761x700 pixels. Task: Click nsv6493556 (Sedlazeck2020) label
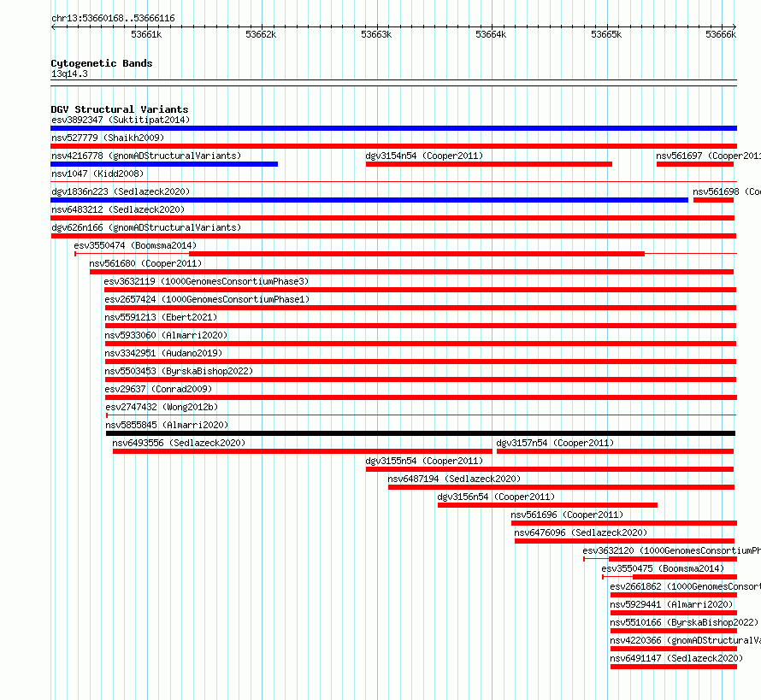pos(179,443)
